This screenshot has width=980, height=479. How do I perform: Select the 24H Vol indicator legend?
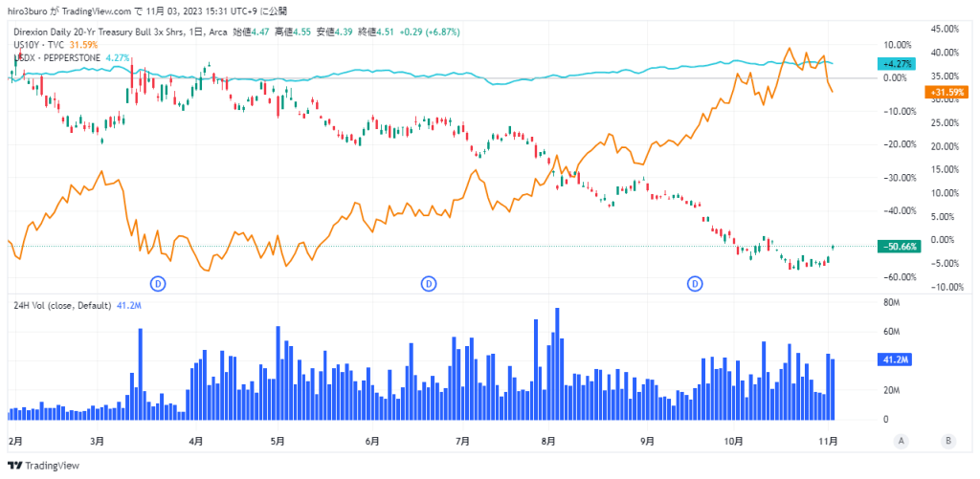59,305
